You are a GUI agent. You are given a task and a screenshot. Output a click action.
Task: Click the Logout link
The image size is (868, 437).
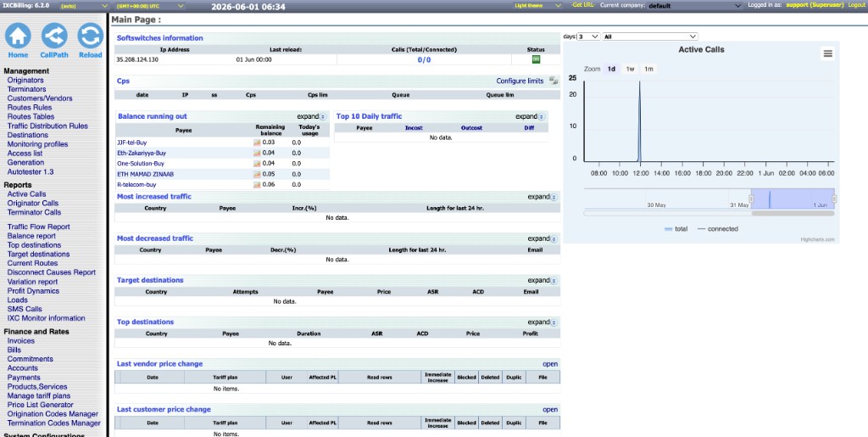pyautogui.click(x=856, y=5)
